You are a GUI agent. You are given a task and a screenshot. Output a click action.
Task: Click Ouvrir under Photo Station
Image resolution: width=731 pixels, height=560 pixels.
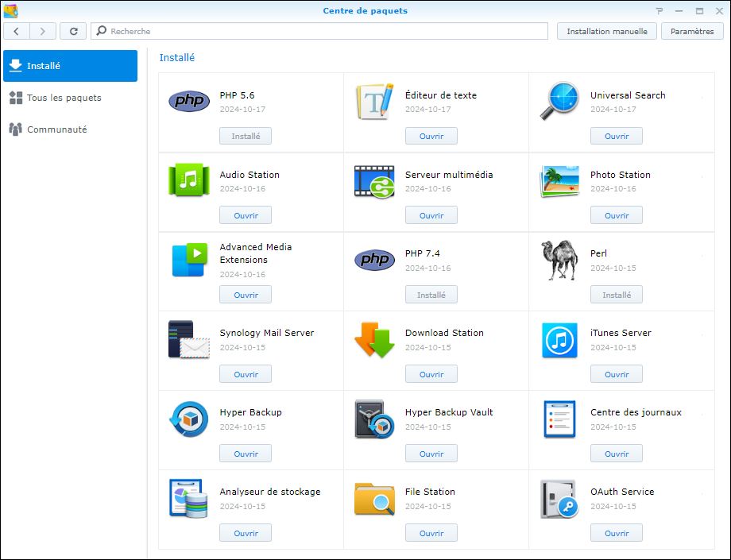coord(617,215)
